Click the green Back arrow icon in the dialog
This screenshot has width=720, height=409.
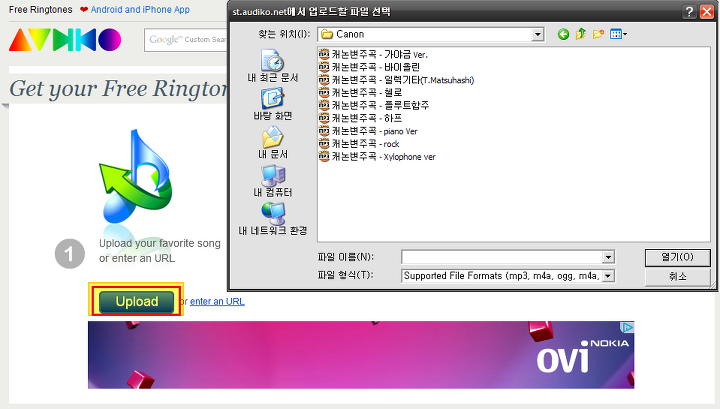tap(563, 34)
